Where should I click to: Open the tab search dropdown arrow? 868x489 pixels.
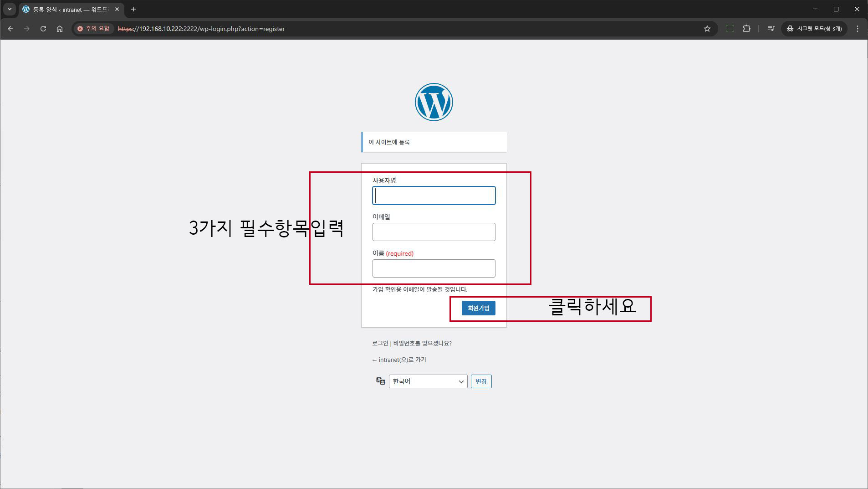point(9,9)
